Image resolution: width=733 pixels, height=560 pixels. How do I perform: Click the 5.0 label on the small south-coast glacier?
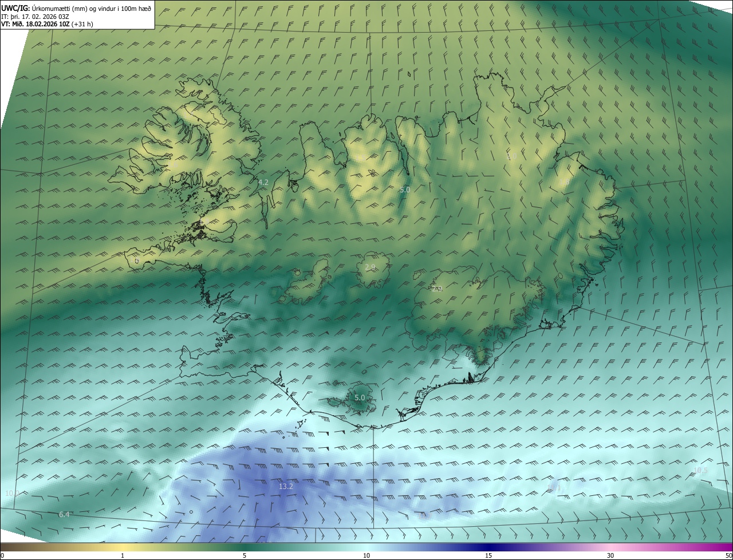[360, 397]
